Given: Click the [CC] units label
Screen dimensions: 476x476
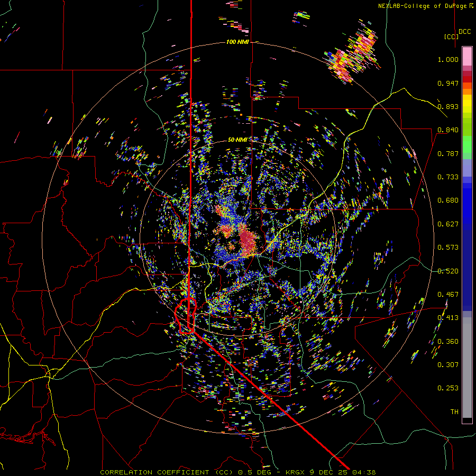Looking at the screenshot, I should pyautogui.click(x=451, y=36).
